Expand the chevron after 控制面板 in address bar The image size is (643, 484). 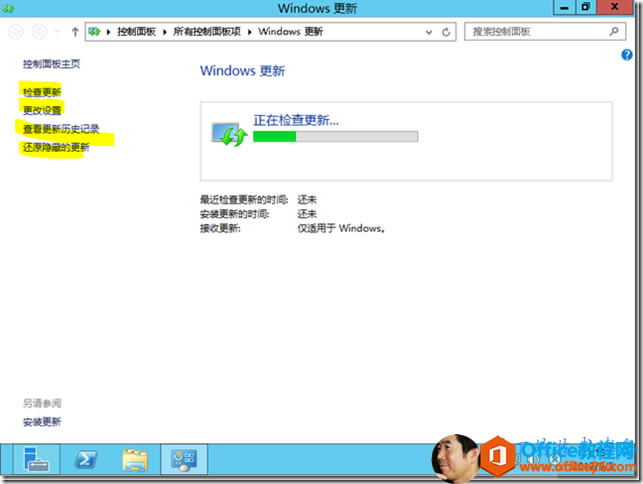[165, 32]
